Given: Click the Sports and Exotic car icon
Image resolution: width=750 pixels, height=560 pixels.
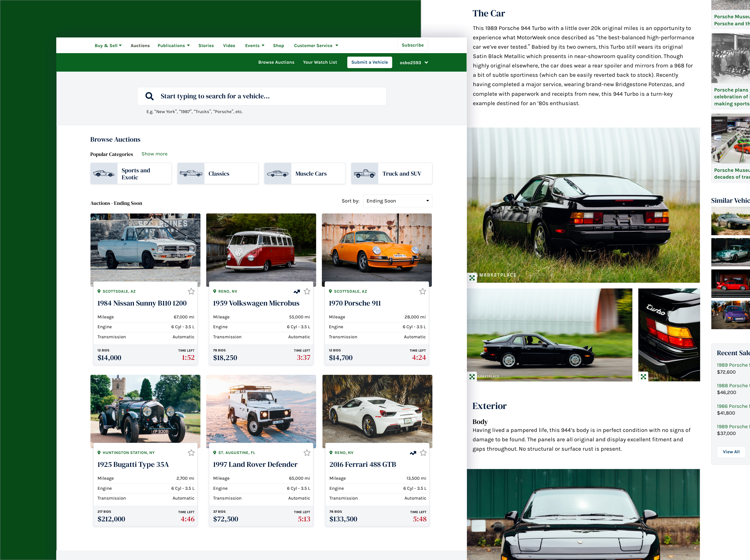Looking at the screenshot, I should point(104,174).
